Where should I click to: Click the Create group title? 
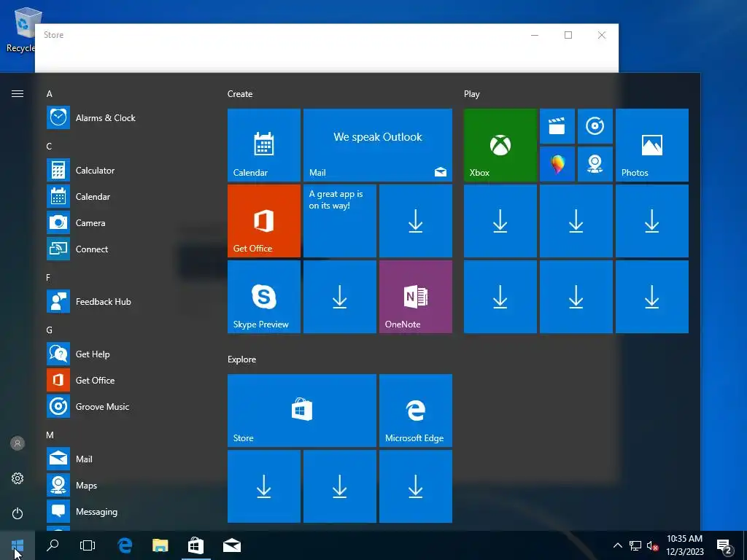240,94
